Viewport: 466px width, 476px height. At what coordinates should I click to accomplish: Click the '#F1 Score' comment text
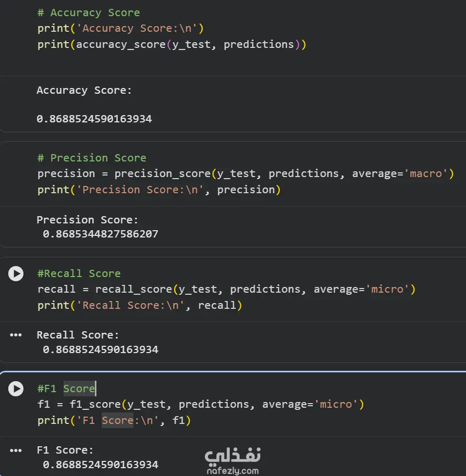click(x=66, y=389)
